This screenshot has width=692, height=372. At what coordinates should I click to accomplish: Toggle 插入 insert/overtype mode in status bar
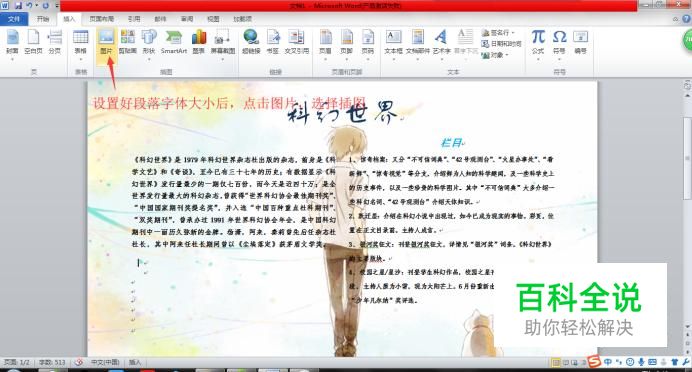[135, 362]
